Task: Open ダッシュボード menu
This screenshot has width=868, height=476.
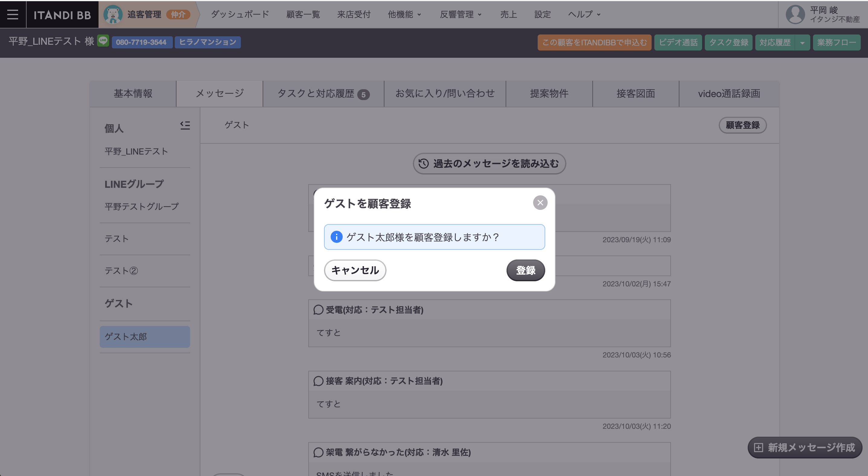Action: [240, 15]
